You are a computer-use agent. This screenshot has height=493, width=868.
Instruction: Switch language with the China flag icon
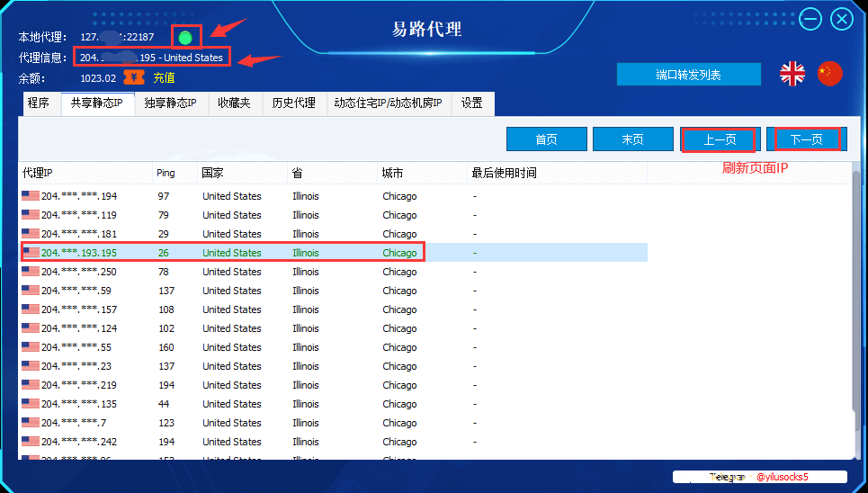coord(830,73)
